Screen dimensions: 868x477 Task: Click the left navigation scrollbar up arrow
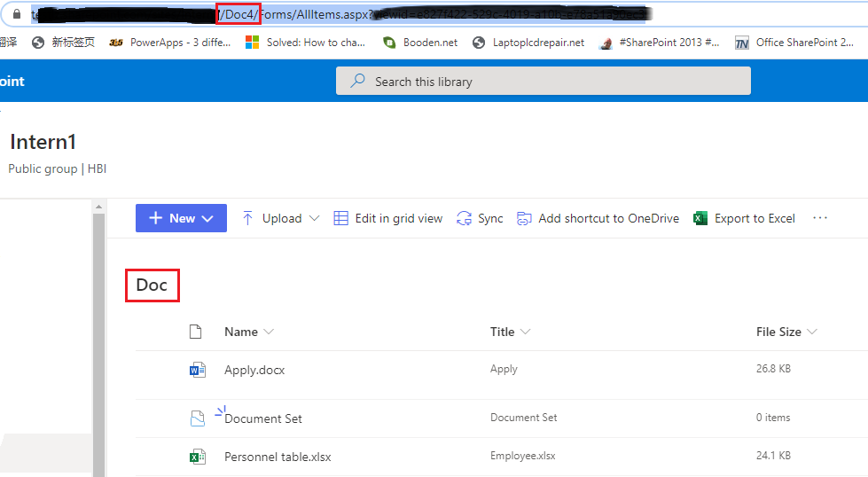tap(98, 207)
